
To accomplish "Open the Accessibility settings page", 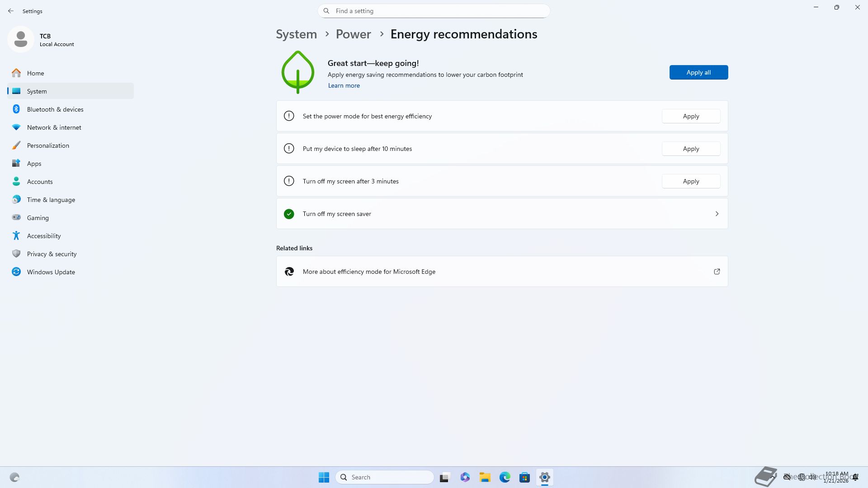I will click(x=44, y=236).
